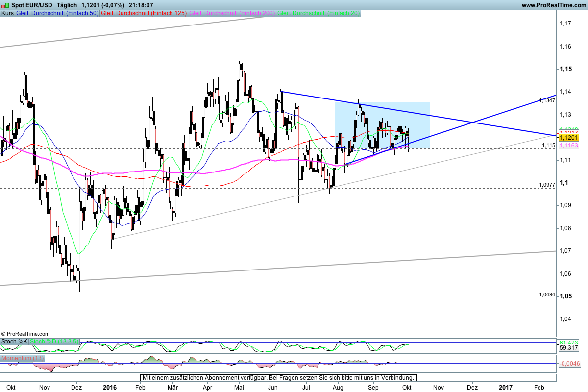Select the Momentum (13) label
588x392 pixels.
coord(23,359)
